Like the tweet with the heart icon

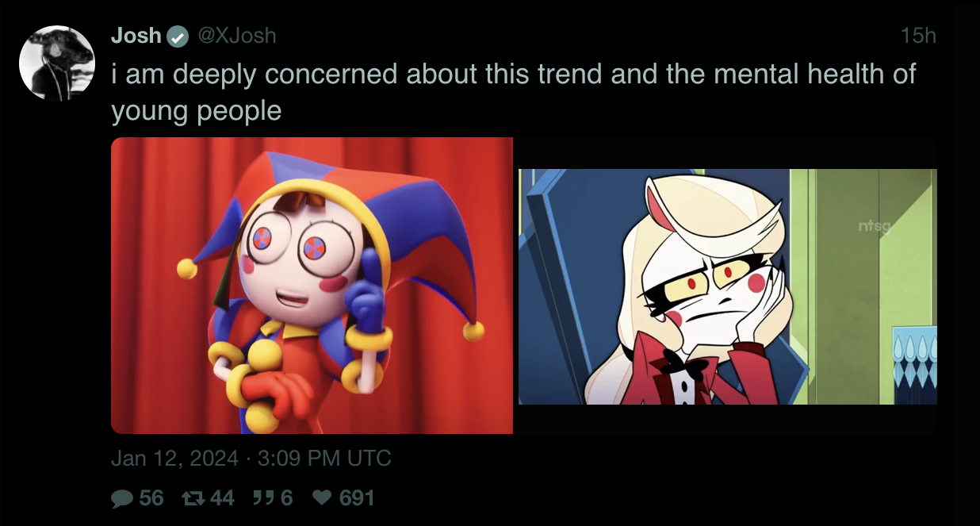tap(321, 498)
